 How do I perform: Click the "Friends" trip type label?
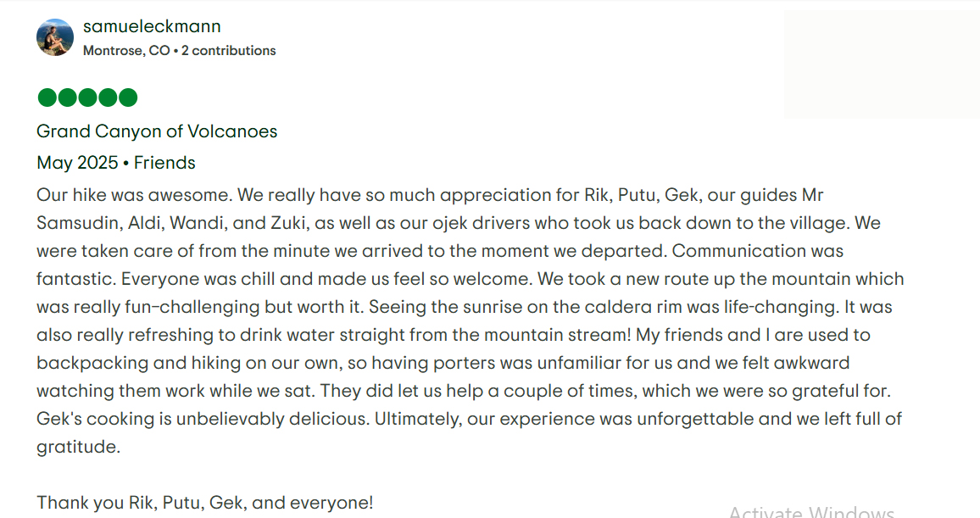coord(164,163)
